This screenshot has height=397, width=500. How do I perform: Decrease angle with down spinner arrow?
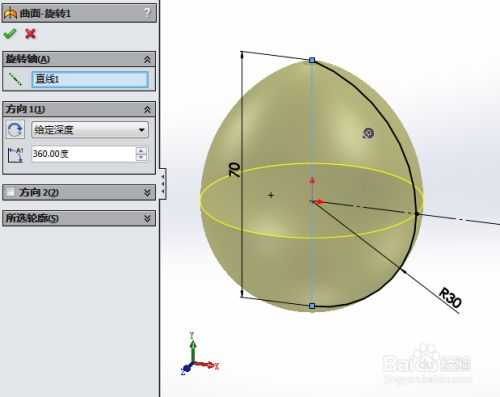[141, 158]
